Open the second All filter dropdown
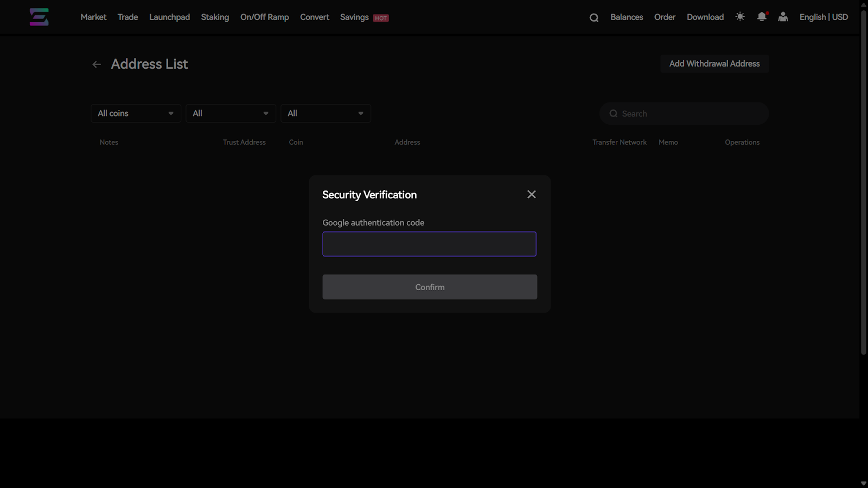The image size is (868, 488). 231,113
